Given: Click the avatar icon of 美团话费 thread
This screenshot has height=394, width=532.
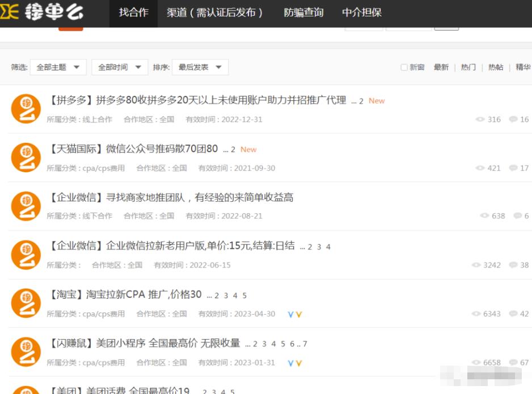Looking at the screenshot, I should (x=25, y=391).
